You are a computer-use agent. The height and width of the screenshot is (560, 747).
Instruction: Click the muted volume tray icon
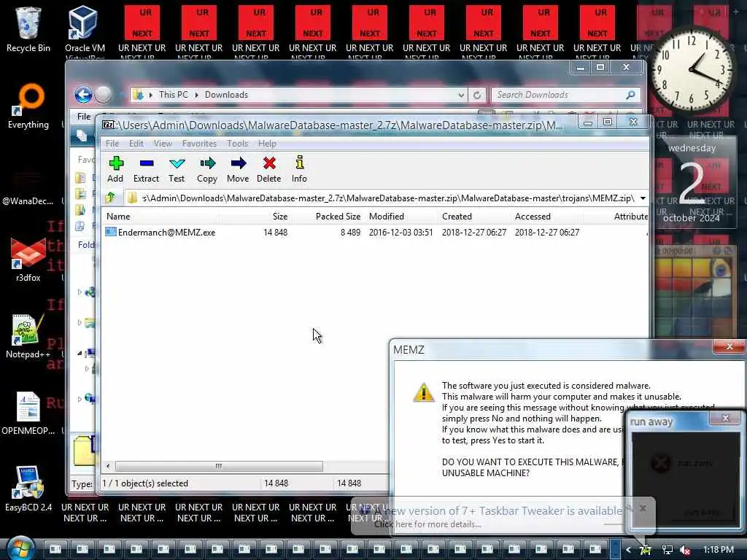point(685,550)
